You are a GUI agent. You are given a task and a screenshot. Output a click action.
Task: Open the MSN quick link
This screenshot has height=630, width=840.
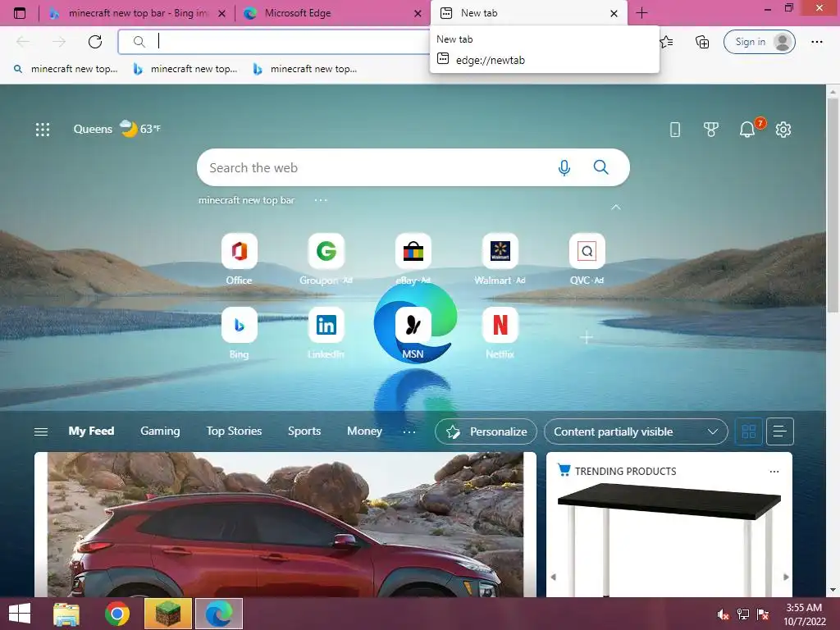tap(413, 333)
